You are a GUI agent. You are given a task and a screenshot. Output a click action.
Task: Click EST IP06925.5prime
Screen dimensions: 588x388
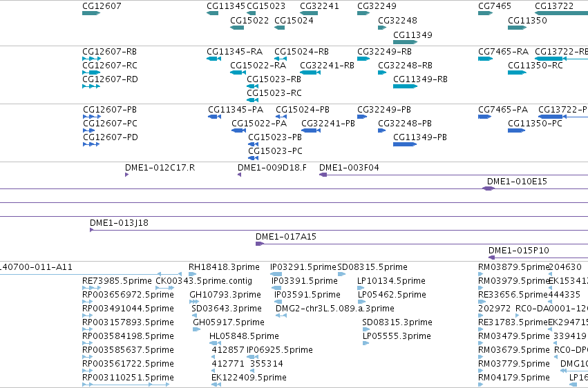click(253, 358)
